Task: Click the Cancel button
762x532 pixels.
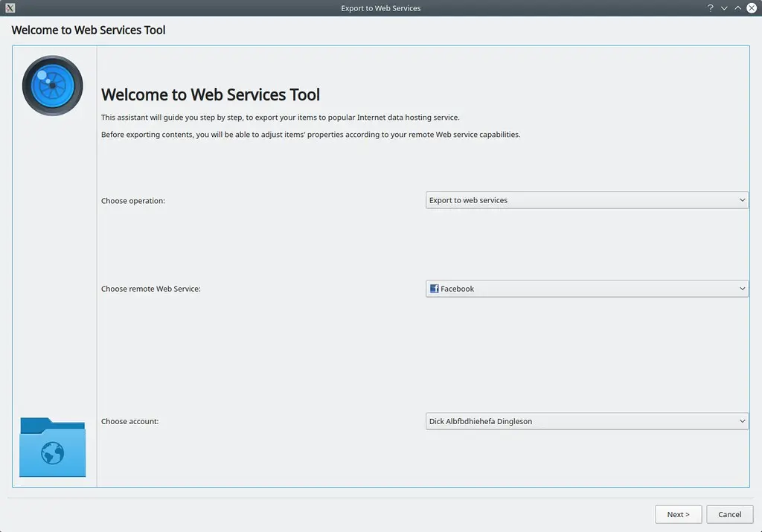Action: pos(729,514)
